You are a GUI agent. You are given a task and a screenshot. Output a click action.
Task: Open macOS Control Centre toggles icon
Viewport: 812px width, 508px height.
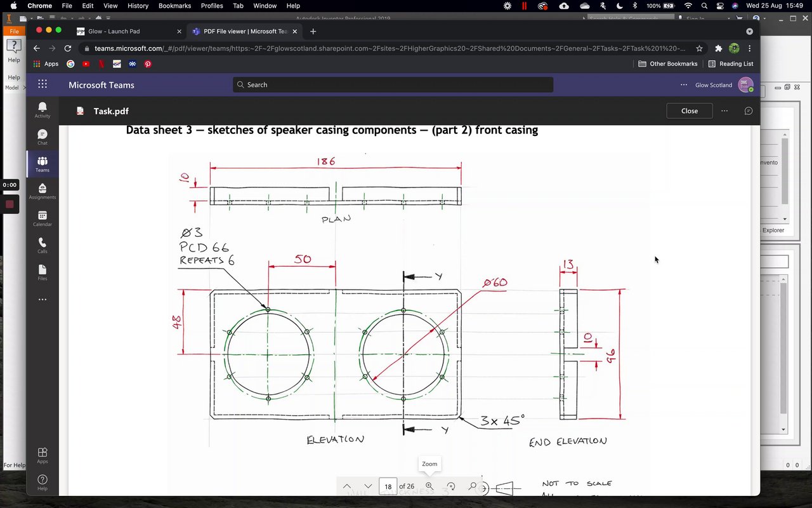(x=720, y=6)
